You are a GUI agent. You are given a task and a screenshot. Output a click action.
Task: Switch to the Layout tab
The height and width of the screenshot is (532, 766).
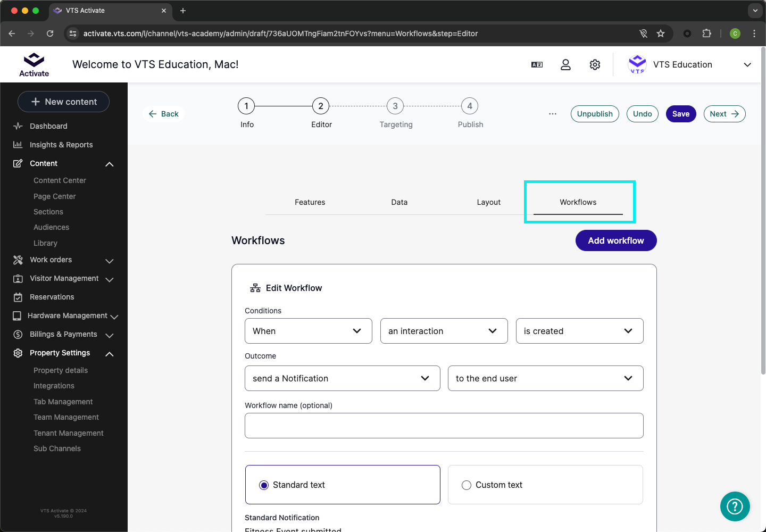(x=488, y=202)
